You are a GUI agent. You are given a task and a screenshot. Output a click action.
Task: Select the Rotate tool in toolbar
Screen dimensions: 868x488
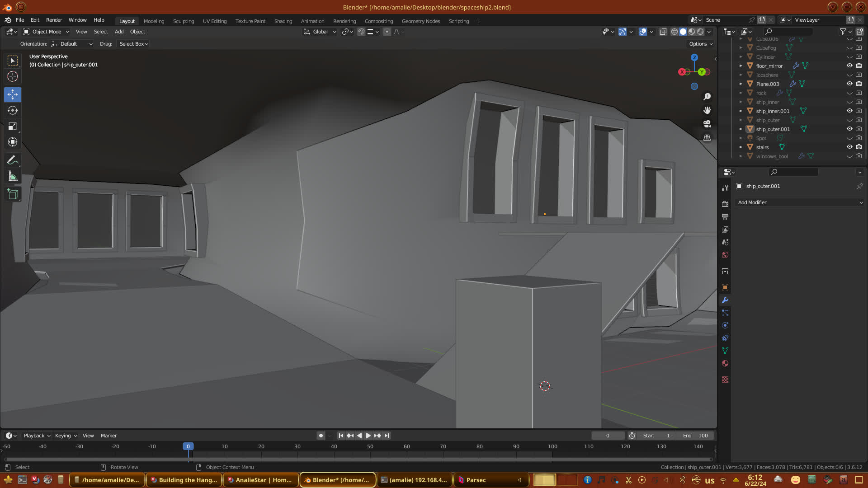click(x=13, y=111)
